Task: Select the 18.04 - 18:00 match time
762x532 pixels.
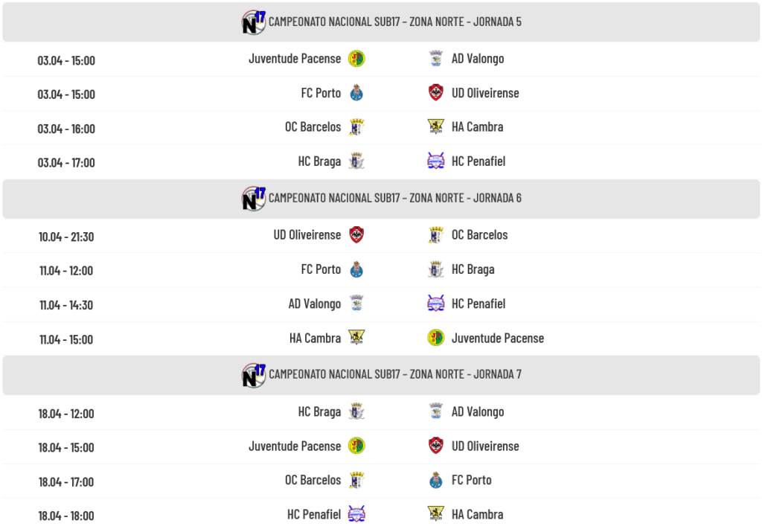Action: pos(66,516)
